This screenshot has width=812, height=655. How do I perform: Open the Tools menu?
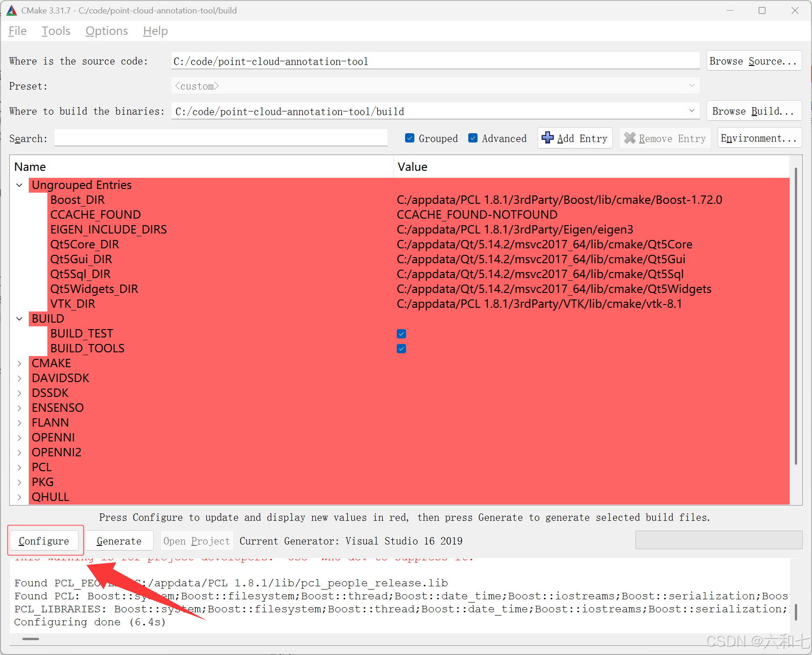pyautogui.click(x=56, y=31)
